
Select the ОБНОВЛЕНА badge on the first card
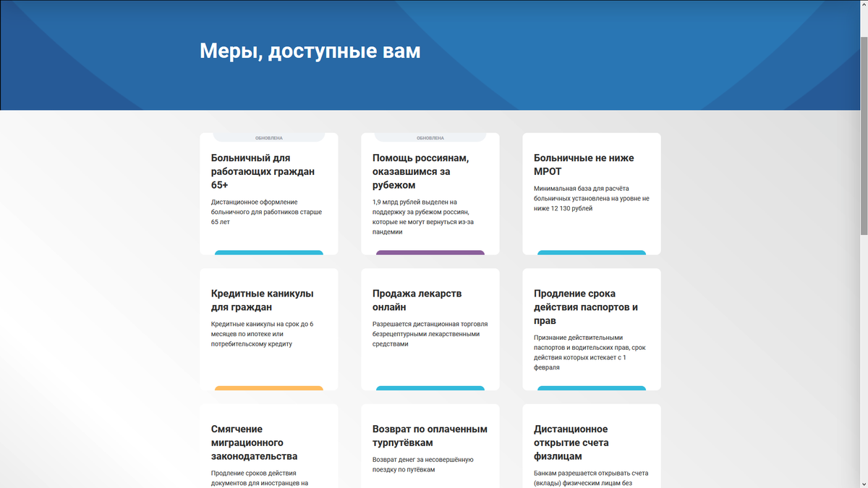click(x=269, y=136)
